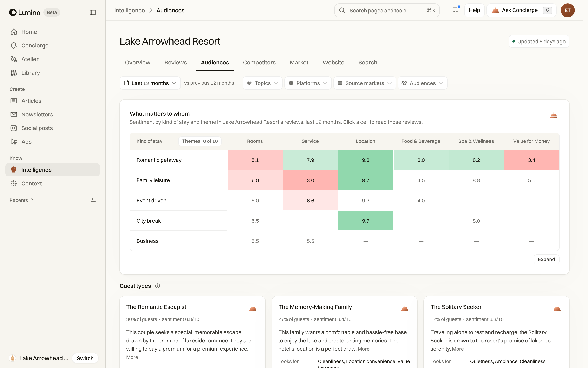
Task: Open Home from the sidebar
Action: 53,32
